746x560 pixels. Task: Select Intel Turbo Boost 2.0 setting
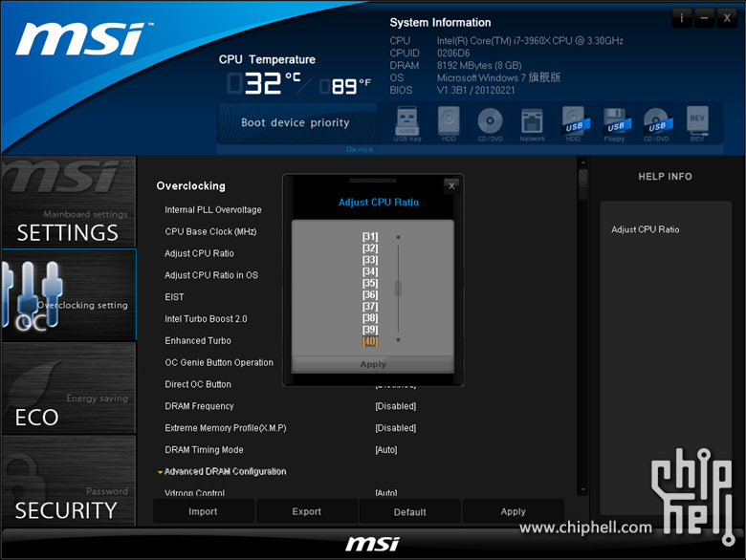206,319
